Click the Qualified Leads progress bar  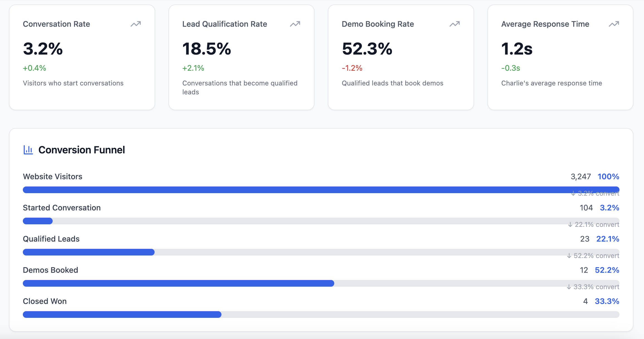pos(321,252)
